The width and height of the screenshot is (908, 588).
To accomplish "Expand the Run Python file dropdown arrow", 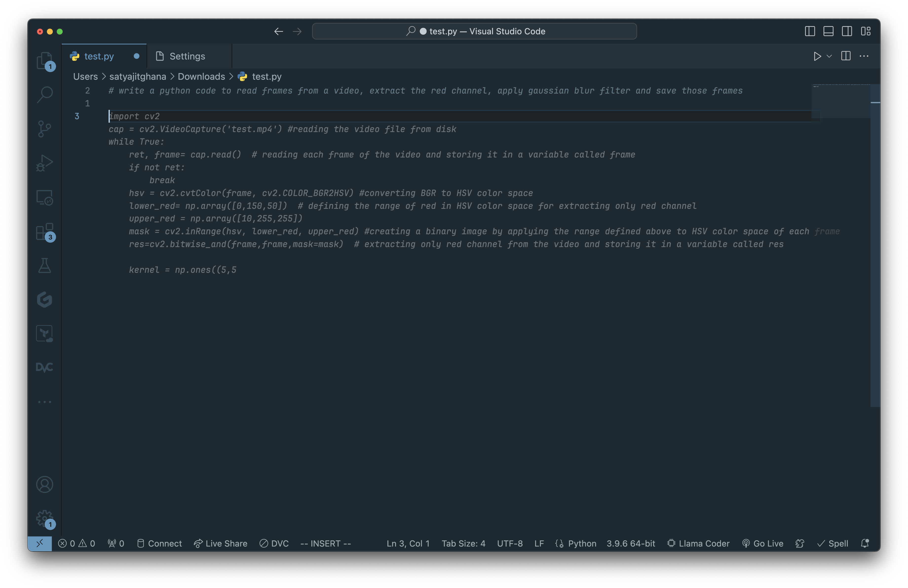I will click(829, 56).
